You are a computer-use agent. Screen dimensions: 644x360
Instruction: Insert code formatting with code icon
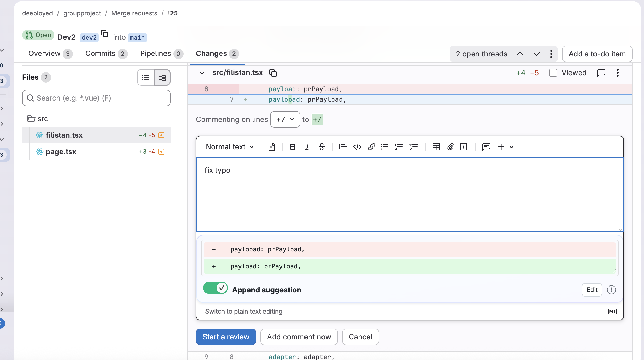(x=357, y=147)
